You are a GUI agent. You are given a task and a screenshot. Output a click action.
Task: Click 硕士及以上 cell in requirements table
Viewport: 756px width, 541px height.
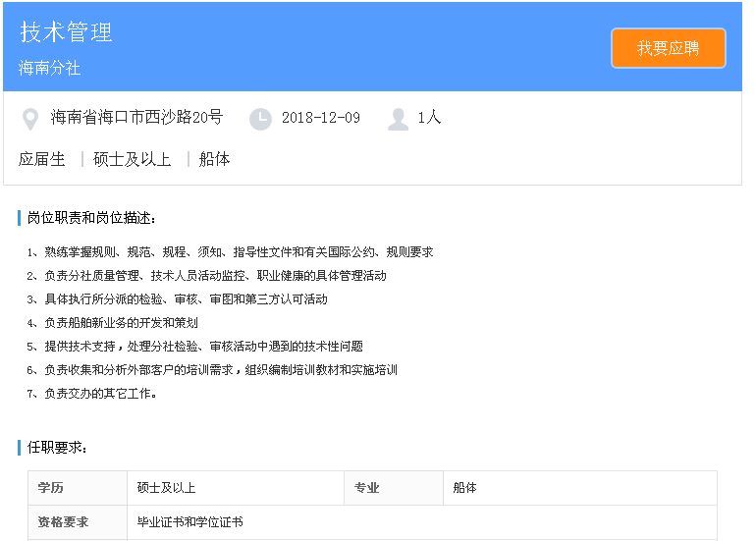(236, 488)
